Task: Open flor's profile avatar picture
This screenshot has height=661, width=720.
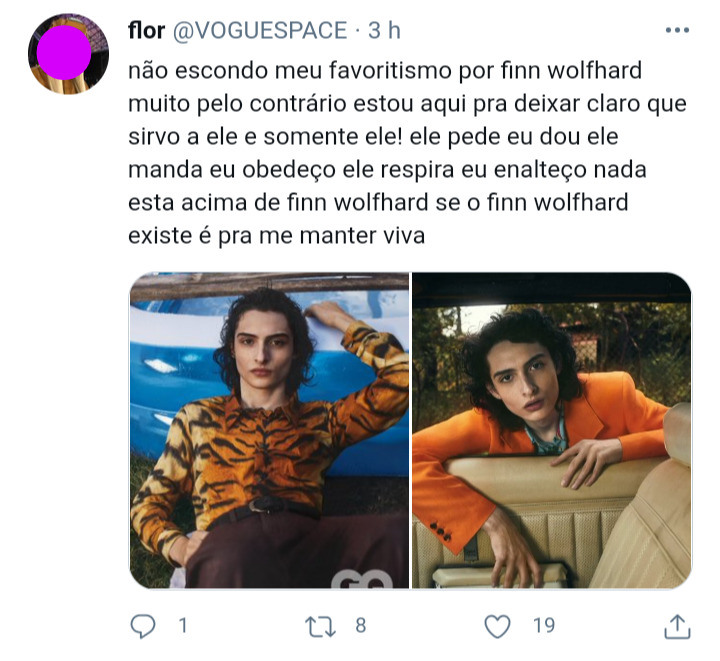Action: [68, 54]
